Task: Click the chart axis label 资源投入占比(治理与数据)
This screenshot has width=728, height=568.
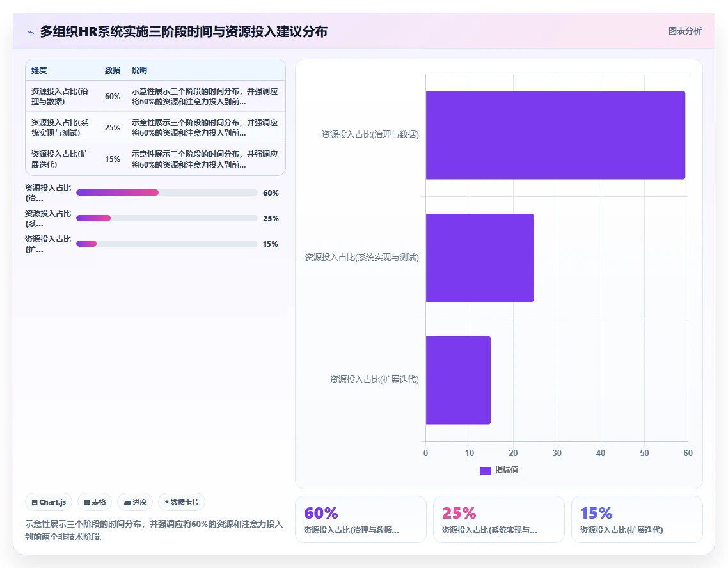Action: [370, 134]
